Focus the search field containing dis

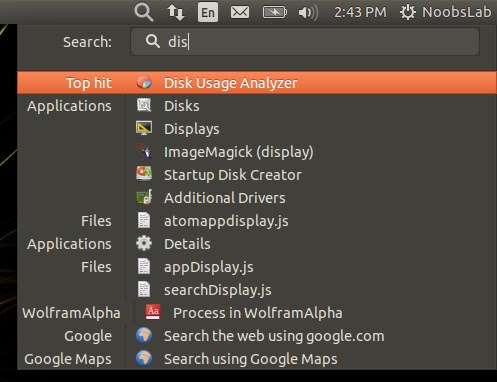[x=305, y=42]
